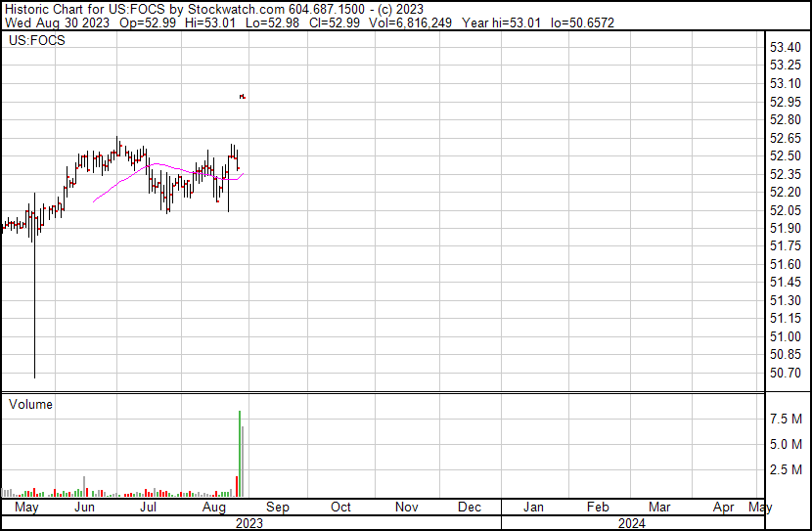
Task: Click the Nov month label
Action: 407,507
